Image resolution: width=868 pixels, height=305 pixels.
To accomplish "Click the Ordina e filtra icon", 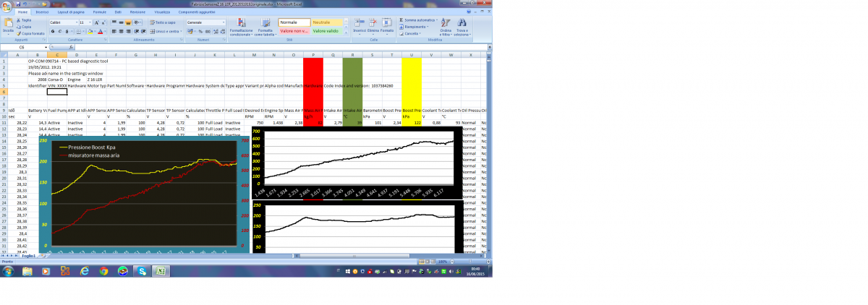I will click(446, 25).
